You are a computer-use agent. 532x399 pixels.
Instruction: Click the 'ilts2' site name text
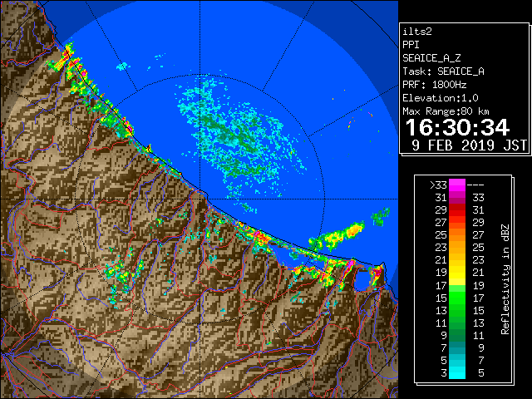click(417, 32)
